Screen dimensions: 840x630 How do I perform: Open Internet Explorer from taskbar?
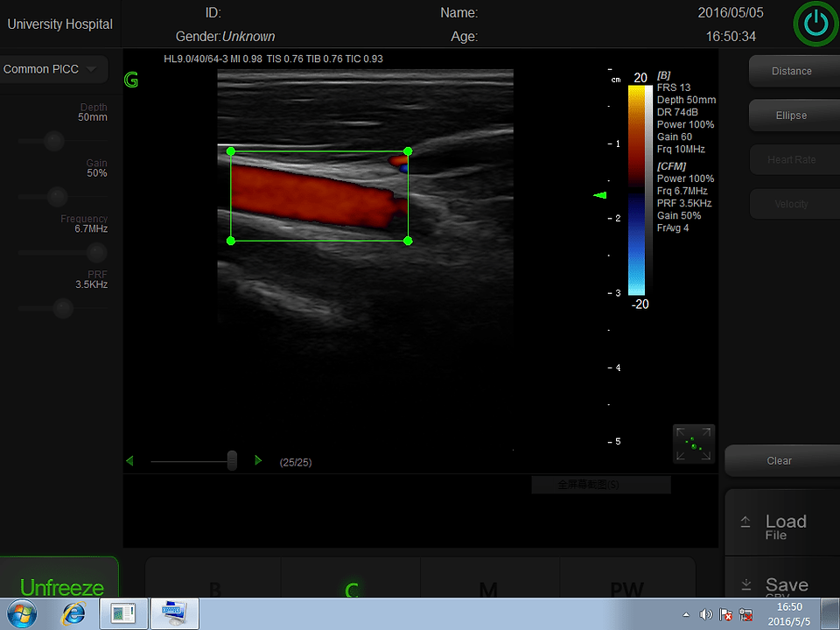[73, 614]
